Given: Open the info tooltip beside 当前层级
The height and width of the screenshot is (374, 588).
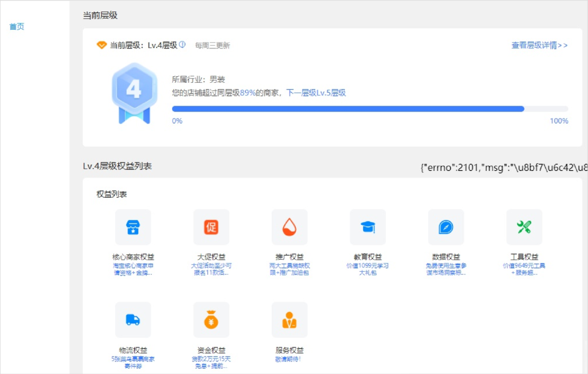Looking at the screenshot, I should coord(181,45).
